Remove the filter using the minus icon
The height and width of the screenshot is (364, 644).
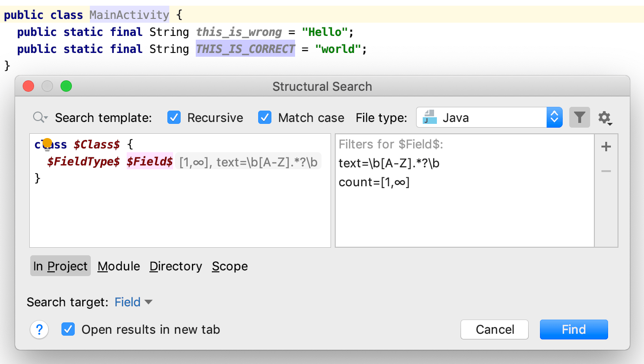(606, 171)
